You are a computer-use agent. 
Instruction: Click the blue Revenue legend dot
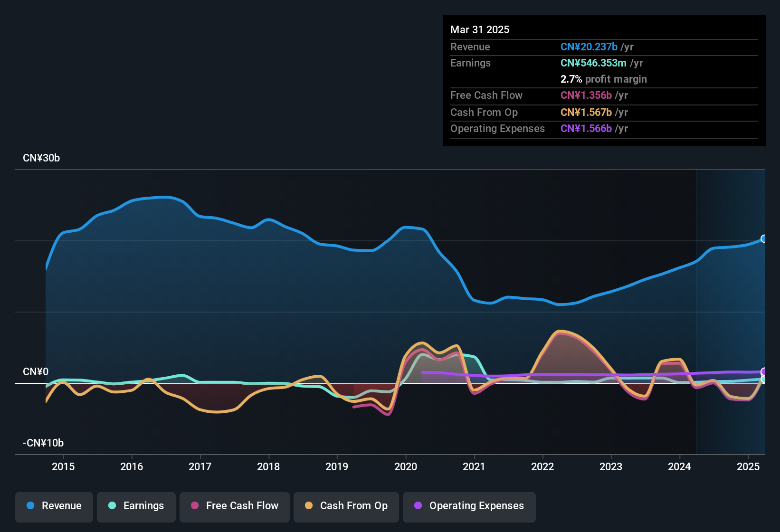[30, 505]
